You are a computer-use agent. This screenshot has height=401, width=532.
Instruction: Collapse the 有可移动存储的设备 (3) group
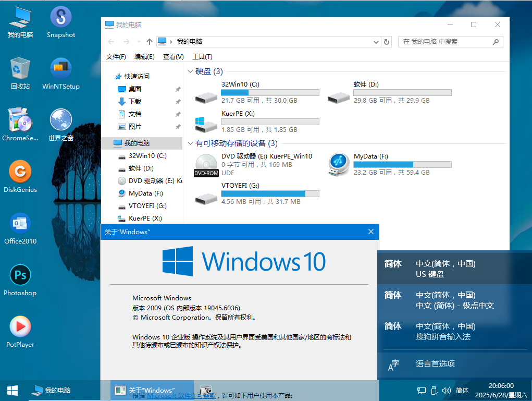(190, 143)
